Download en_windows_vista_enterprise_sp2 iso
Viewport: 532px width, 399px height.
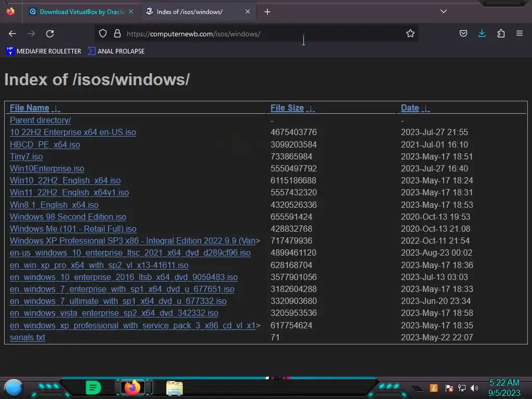pos(114,313)
